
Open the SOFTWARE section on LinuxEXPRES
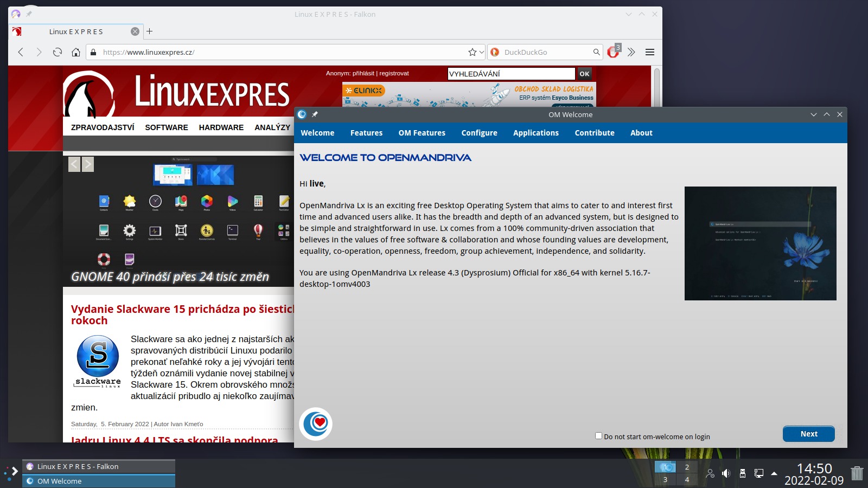(x=167, y=127)
